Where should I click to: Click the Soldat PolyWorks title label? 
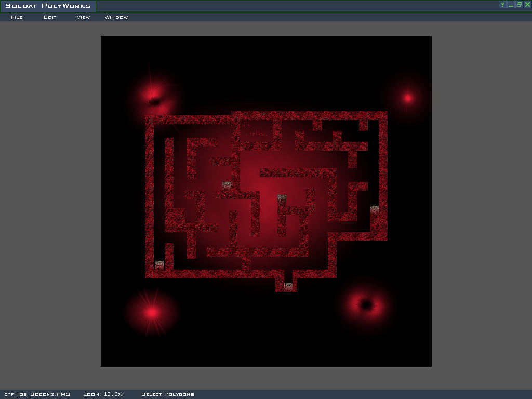click(x=48, y=6)
